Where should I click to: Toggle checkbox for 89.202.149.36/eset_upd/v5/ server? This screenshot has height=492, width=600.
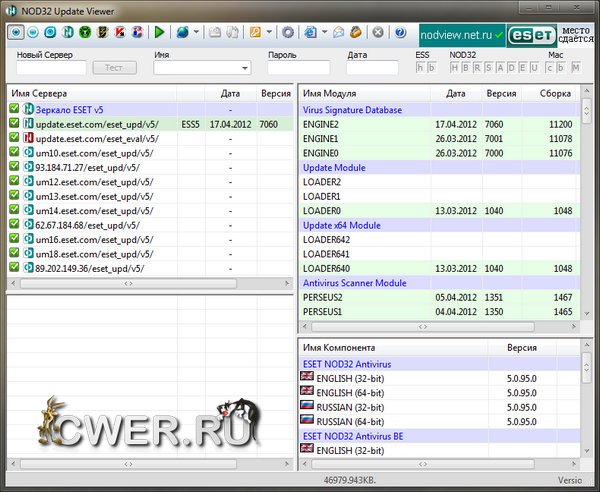coord(14,268)
